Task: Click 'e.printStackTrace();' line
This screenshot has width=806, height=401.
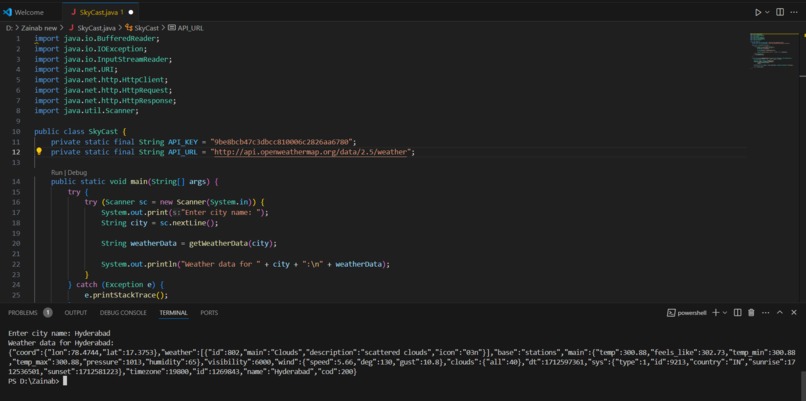Action: click(126, 295)
